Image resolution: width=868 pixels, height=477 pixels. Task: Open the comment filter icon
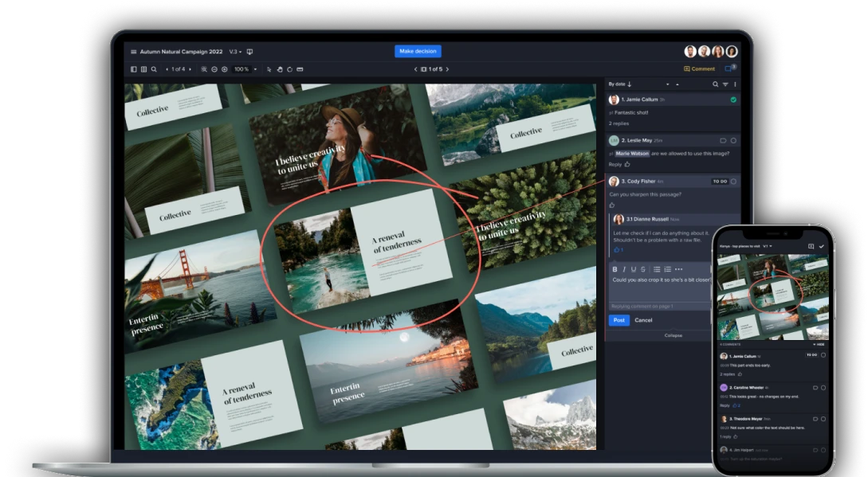pyautogui.click(x=725, y=84)
